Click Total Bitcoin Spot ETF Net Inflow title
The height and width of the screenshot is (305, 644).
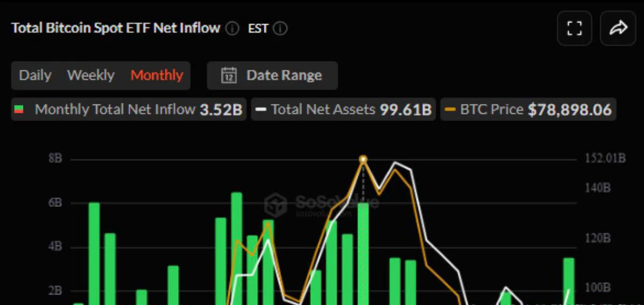click(116, 28)
